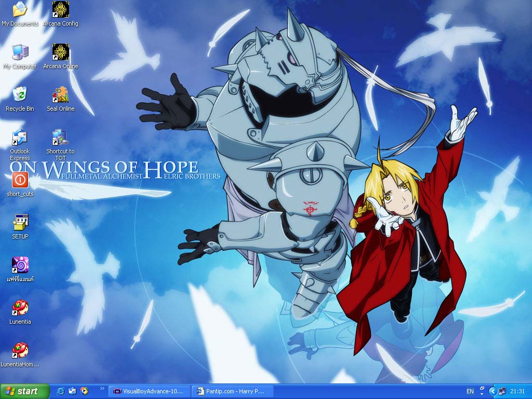
Task: Select the Arcana Online shortcut
Action: pos(60,56)
